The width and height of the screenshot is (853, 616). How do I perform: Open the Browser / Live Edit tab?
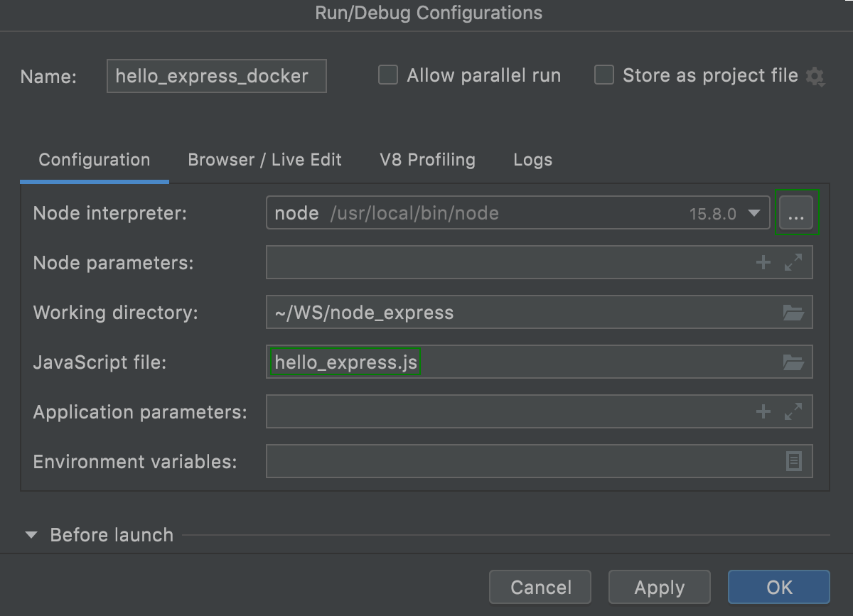click(x=264, y=160)
